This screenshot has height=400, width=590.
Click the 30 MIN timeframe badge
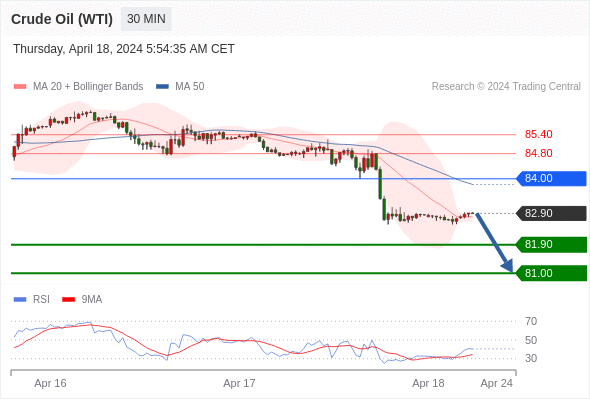pyautogui.click(x=146, y=19)
